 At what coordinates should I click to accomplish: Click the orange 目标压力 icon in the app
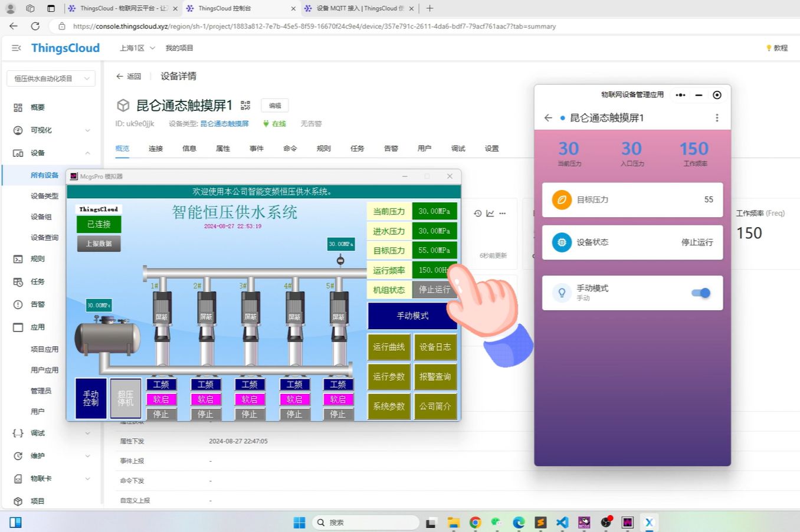tap(562, 200)
